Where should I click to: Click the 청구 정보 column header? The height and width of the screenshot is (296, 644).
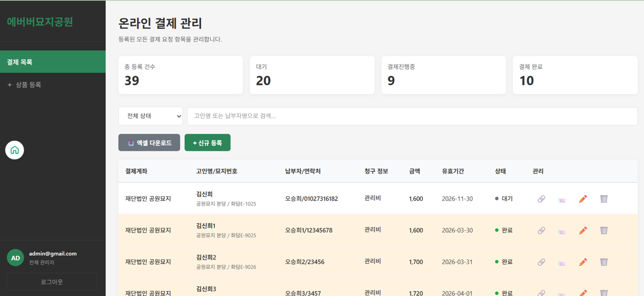point(376,171)
